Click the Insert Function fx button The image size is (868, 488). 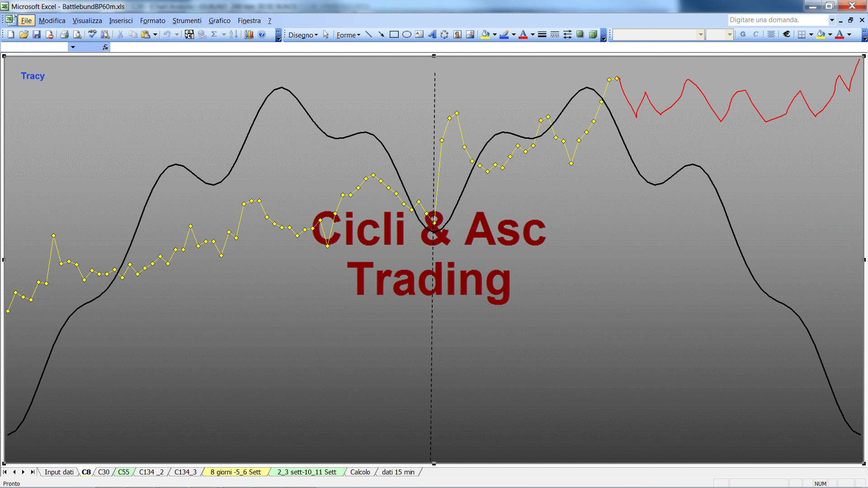coord(105,47)
